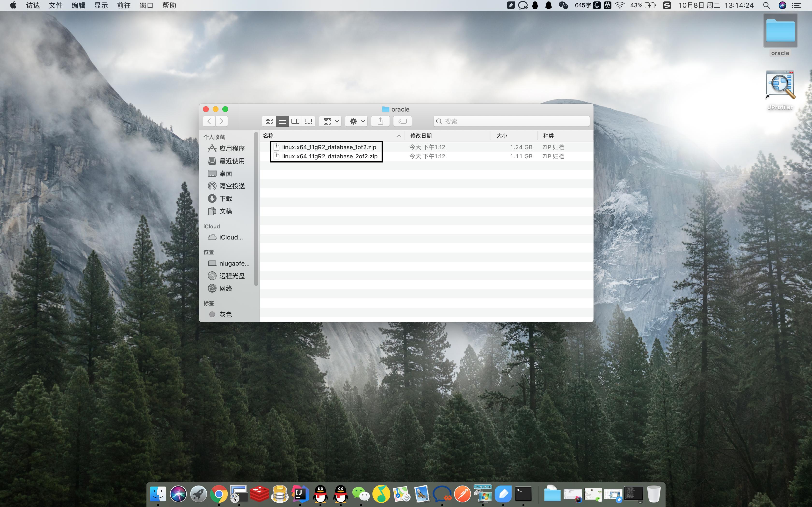
Task: Open Google Chrome from the Dock
Action: pos(219,493)
